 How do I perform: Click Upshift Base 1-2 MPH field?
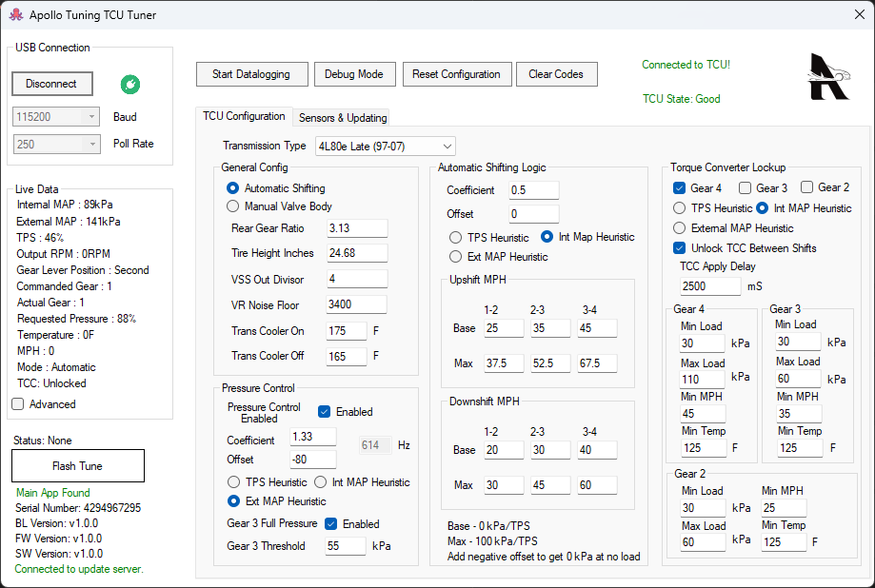click(x=504, y=328)
